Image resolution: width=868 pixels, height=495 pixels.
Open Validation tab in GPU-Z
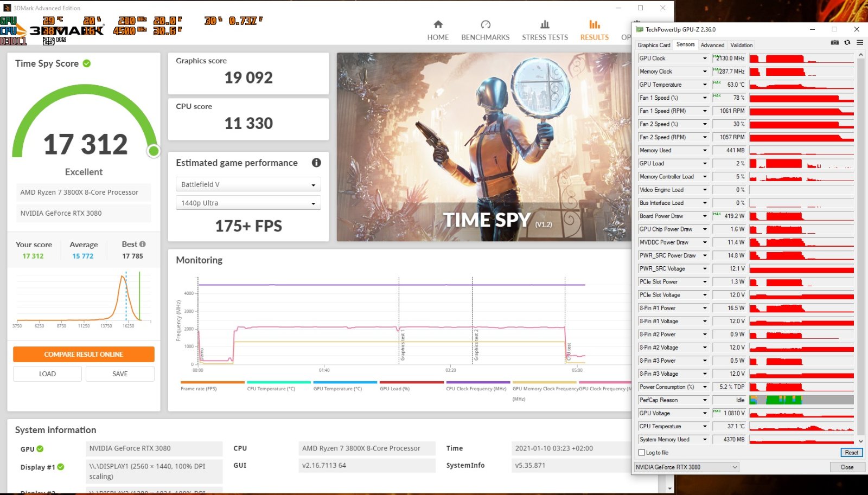pyautogui.click(x=741, y=45)
